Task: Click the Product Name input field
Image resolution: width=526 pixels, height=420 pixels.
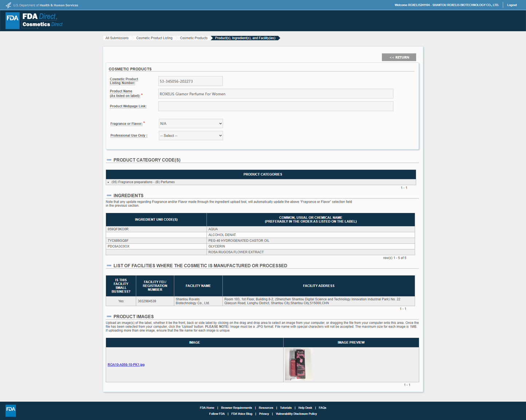Action: (x=276, y=94)
